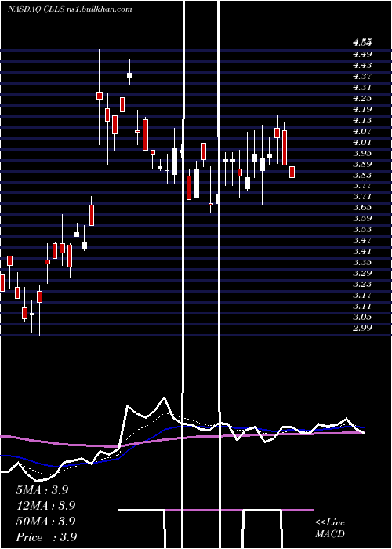
Task: Select the 4.07 price axis label
Action: [x=362, y=131]
